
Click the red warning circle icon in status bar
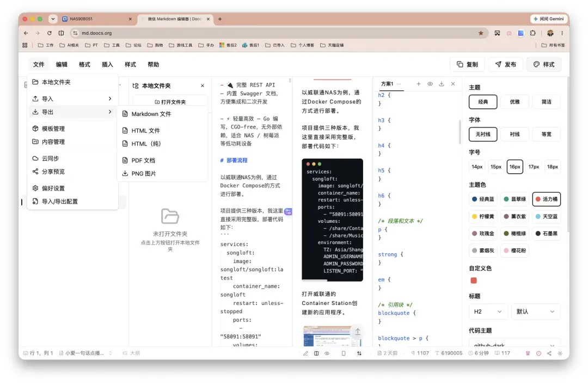click(x=538, y=353)
